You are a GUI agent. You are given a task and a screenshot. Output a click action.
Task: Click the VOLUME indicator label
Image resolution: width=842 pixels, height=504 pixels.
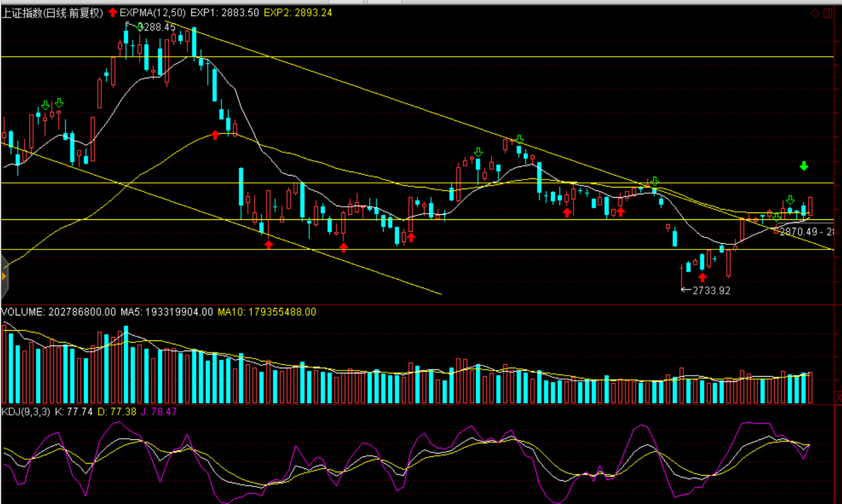pyautogui.click(x=23, y=312)
